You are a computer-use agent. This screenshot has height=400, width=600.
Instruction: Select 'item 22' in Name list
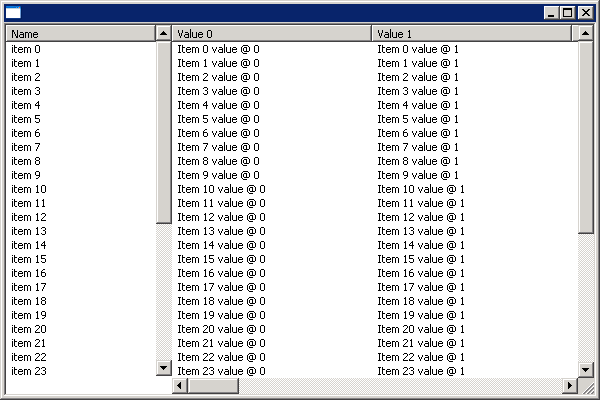click(x=29, y=357)
